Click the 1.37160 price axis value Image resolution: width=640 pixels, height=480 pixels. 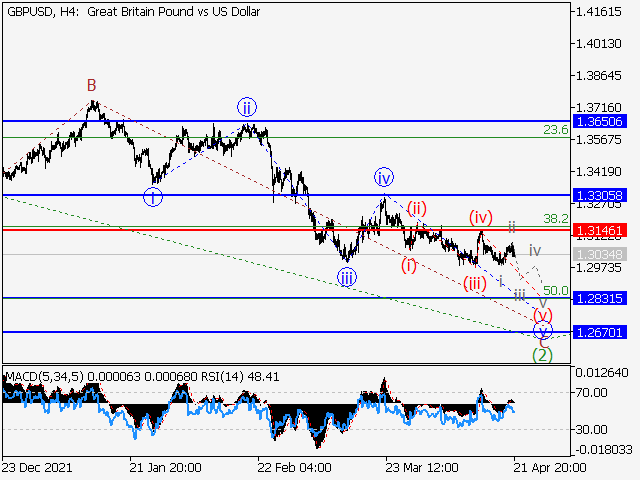[x=598, y=107]
